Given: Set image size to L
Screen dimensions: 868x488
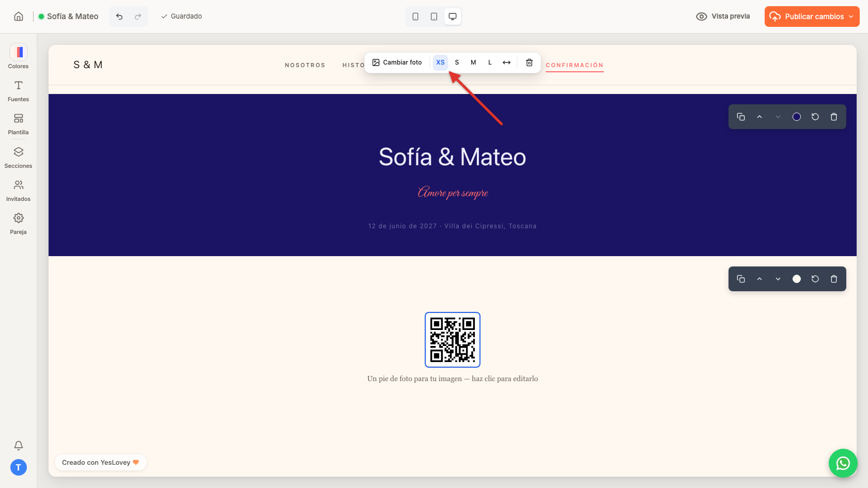Looking at the screenshot, I should pyautogui.click(x=490, y=62).
